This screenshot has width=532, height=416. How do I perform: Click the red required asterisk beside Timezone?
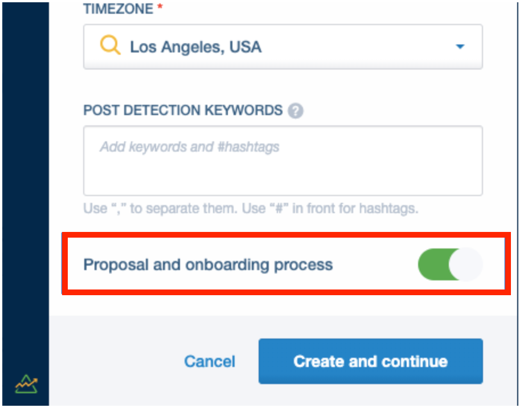(160, 6)
